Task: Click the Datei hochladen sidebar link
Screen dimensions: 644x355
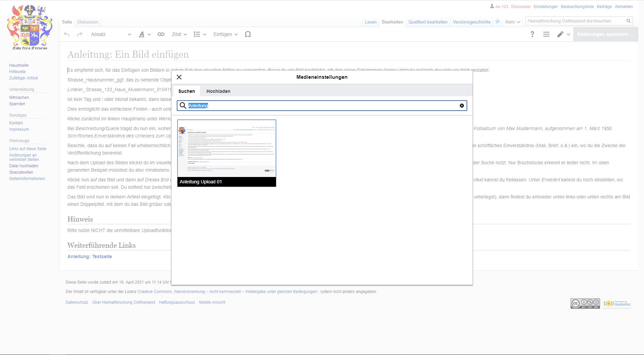Action: (23, 166)
